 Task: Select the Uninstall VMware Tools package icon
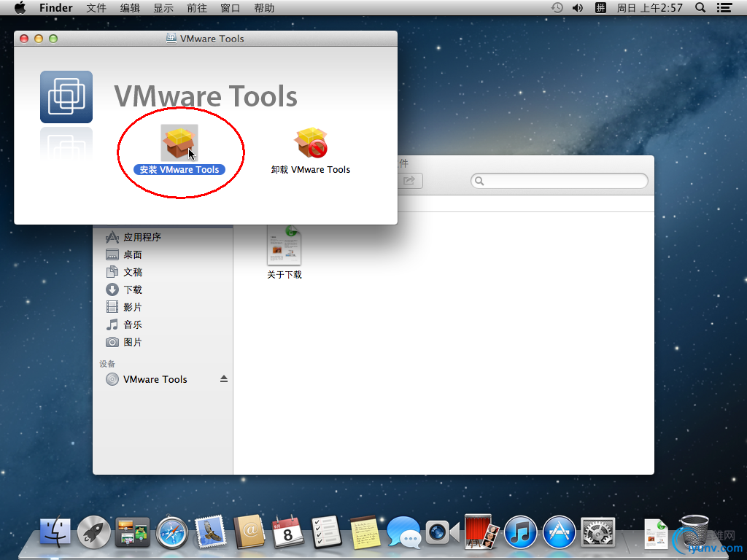pyautogui.click(x=311, y=142)
